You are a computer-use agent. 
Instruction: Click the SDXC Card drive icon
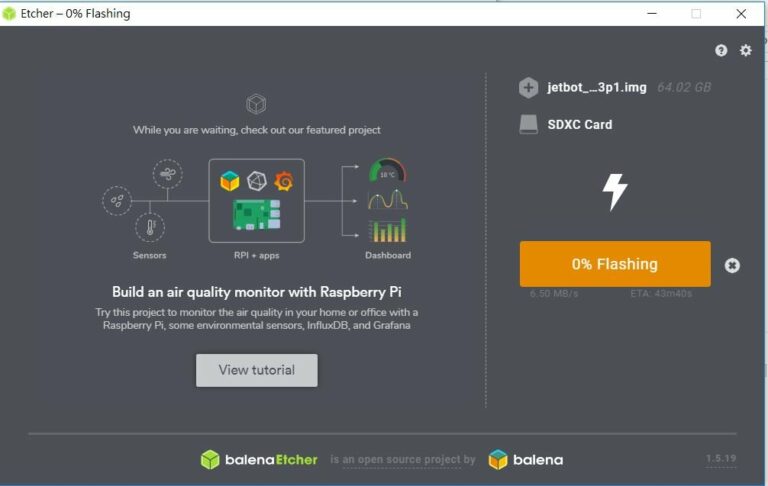[528, 124]
